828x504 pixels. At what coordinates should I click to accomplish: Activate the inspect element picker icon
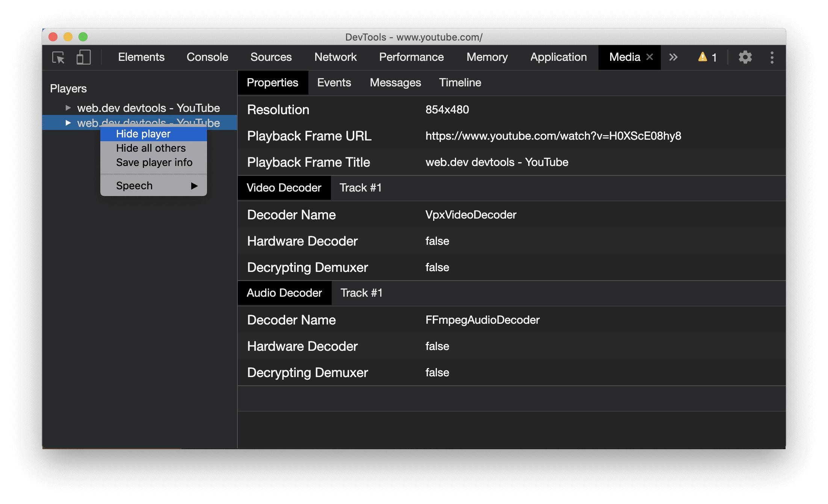58,57
